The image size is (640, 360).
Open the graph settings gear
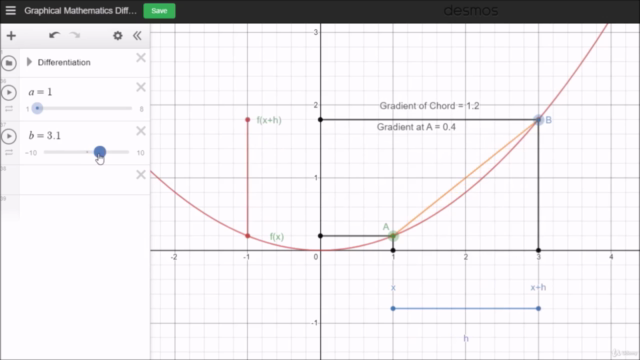(118, 36)
